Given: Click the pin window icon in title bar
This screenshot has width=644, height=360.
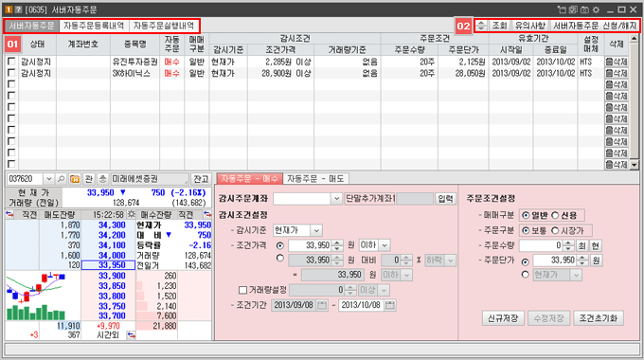Looking at the screenshot, I should (562, 9).
